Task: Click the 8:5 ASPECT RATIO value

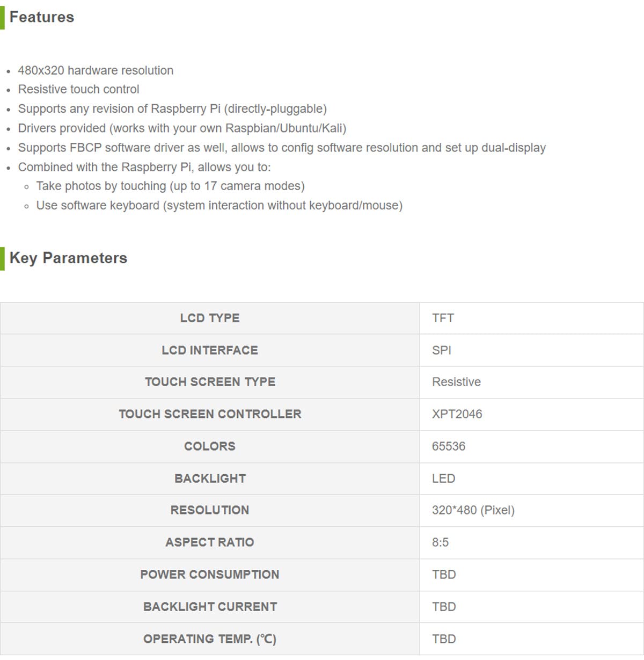Action: pos(440,542)
